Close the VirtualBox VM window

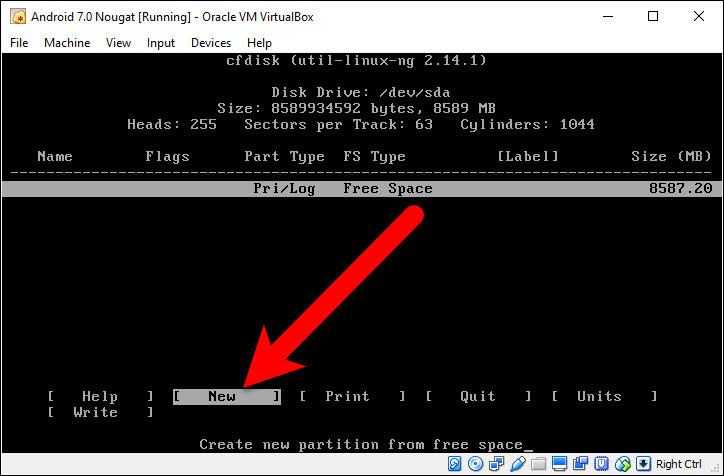pyautogui.click(x=699, y=17)
